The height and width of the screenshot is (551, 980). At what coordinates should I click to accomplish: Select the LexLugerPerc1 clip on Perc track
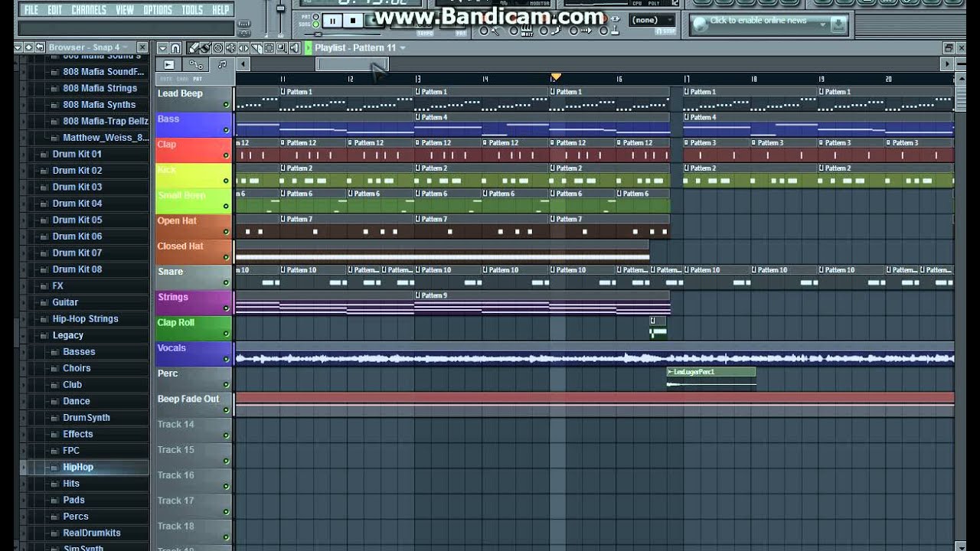tap(711, 377)
